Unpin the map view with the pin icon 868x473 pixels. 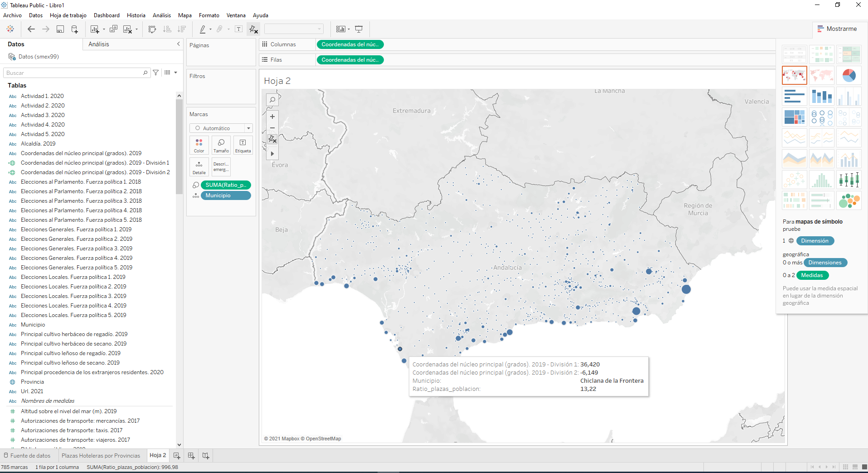coord(272,139)
